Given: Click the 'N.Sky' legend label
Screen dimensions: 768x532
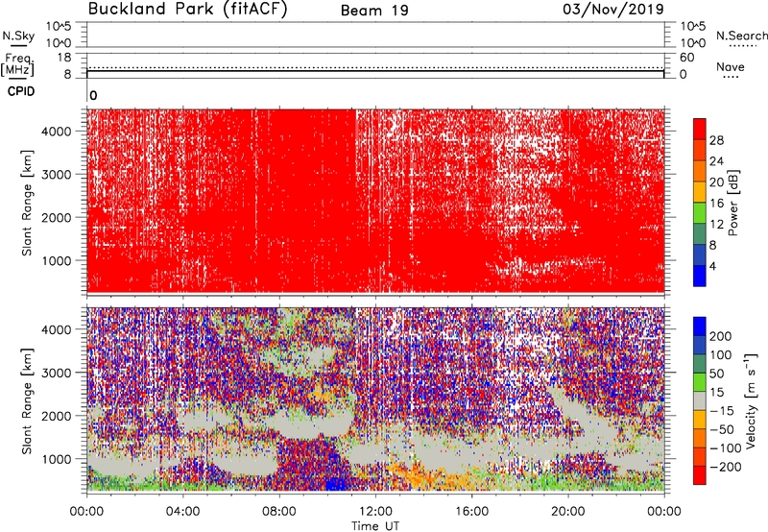Looking at the screenshot, I should (x=18, y=36).
